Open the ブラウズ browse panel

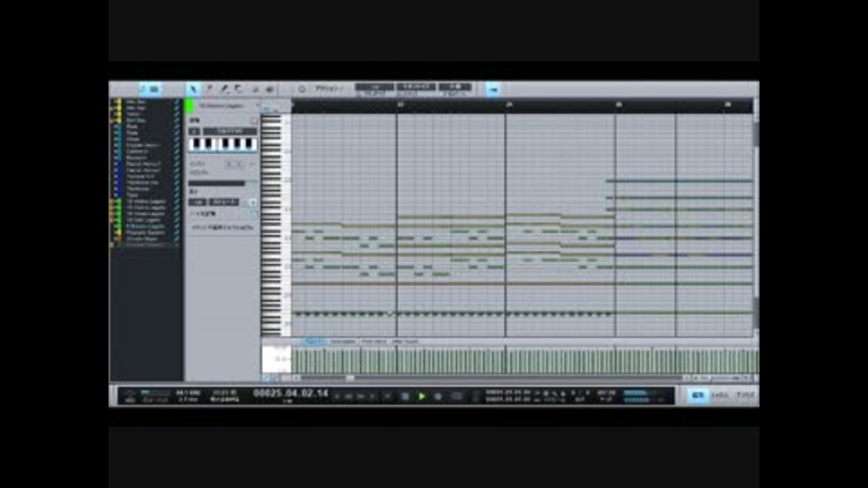745,395
